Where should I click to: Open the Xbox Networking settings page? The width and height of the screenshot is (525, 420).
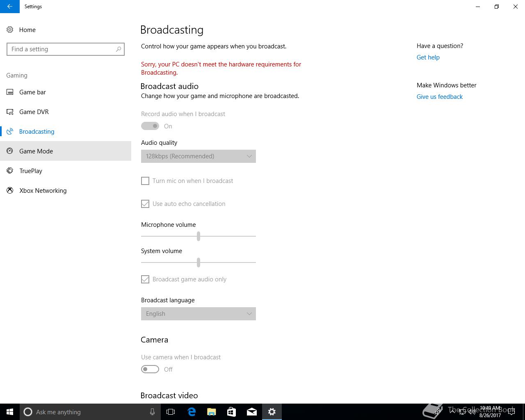pyautogui.click(x=66, y=191)
